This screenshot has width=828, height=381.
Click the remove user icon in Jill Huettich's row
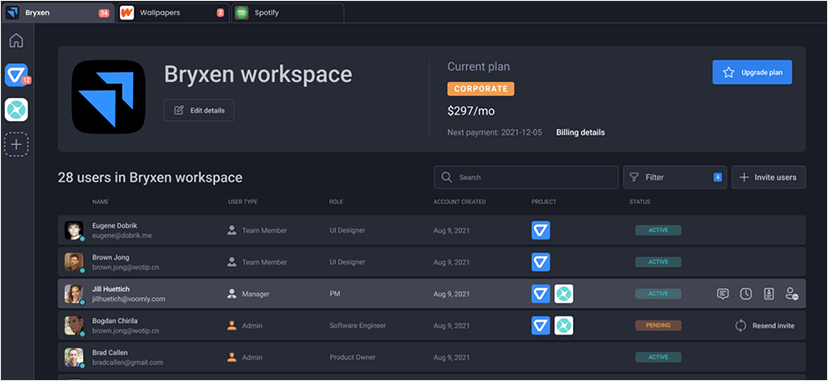pos(792,294)
